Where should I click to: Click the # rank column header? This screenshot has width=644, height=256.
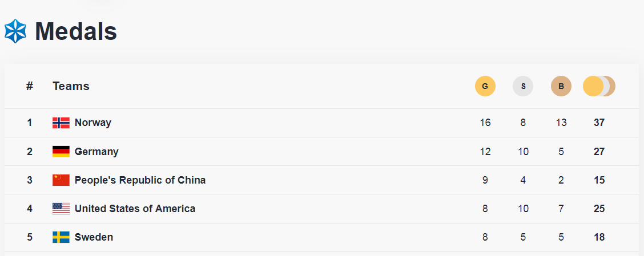click(30, 86)
